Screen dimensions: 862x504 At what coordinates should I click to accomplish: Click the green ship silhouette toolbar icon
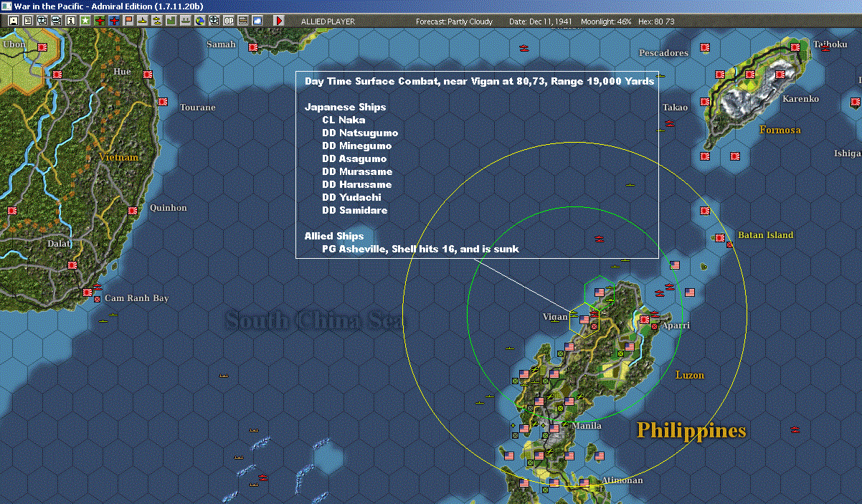pyautogui.click(x=185, y=21)
